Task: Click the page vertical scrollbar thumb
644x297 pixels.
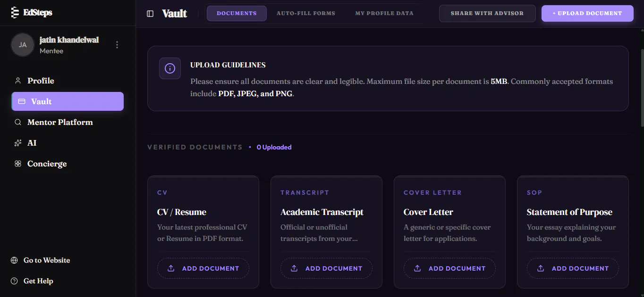Action: [642, 87]
